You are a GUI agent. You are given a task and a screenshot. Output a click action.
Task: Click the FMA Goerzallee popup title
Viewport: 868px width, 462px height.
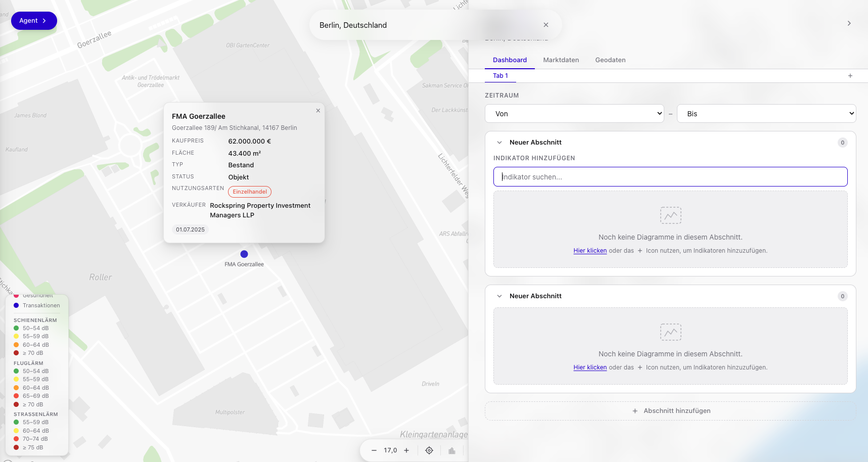point(199,116)
